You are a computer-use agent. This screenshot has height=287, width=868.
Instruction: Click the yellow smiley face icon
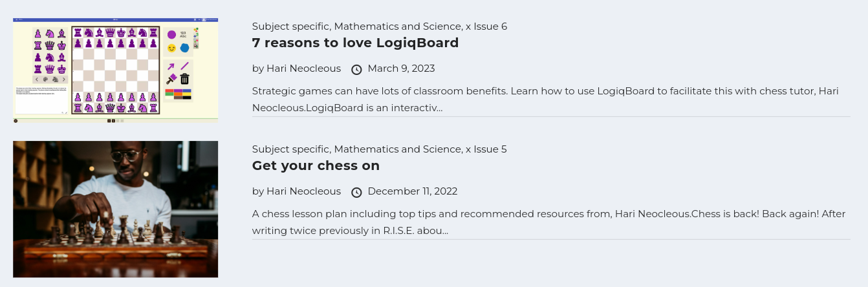[171, 48]
